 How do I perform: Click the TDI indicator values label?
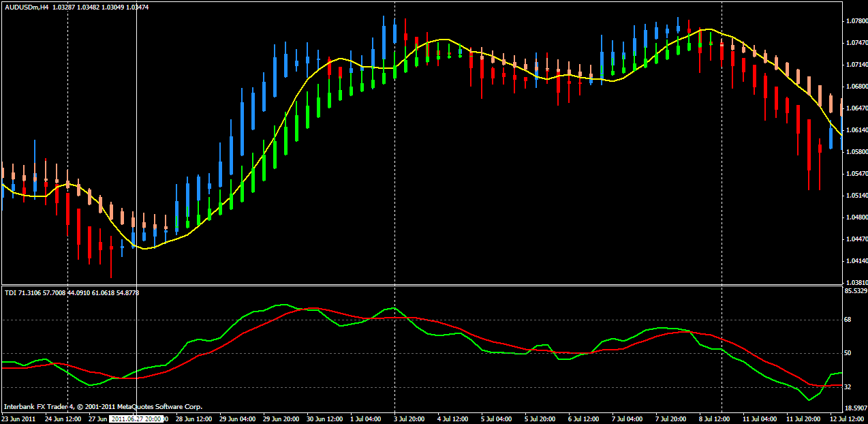[72, 292]
